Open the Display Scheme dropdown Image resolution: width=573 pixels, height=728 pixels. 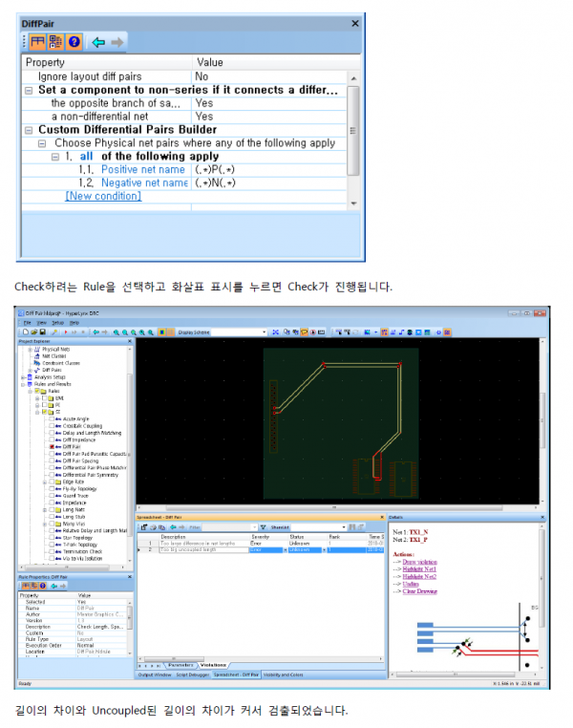point(262,332)
